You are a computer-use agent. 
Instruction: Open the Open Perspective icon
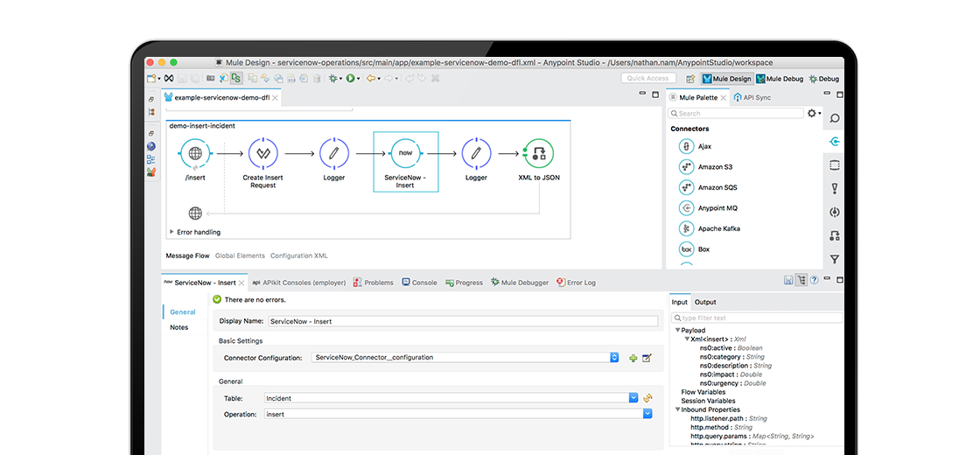[x=690, y=79]
